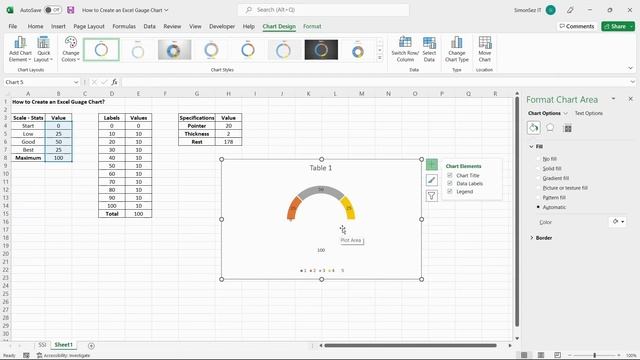Click the Chart Elements plus button
Image resolution: width=640 pixels, height=360 pixels.
point(431,164)
